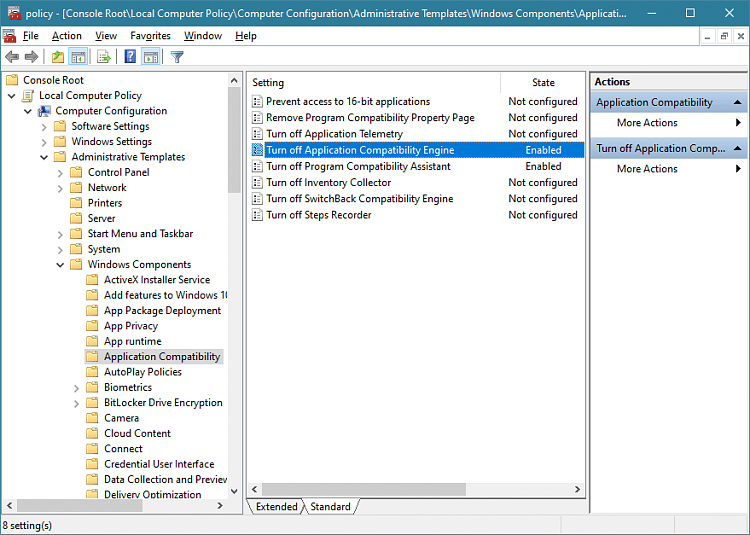The image size is (750, 535).
Task: Toggle the Show/Hide Action Pane icon
Action: coord(151,57)
